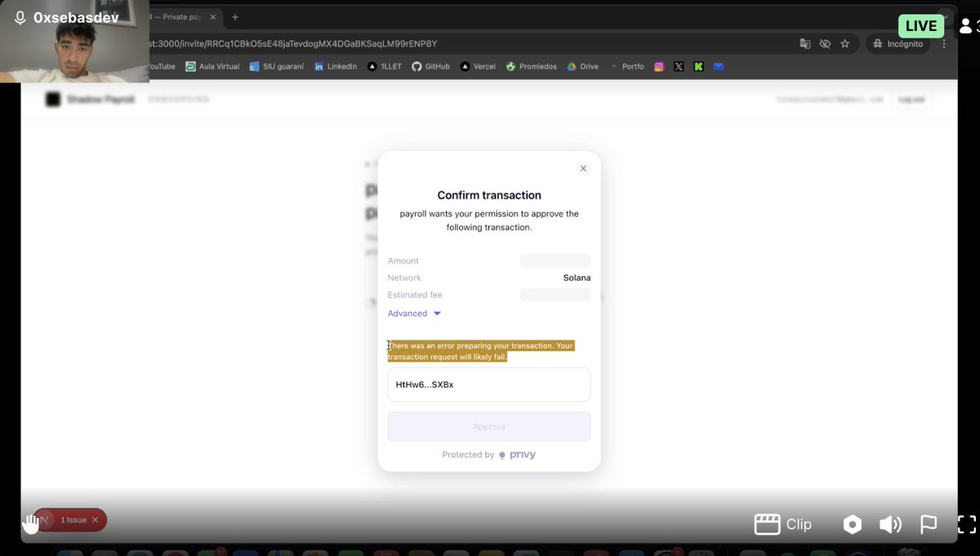Open the Vercel bookmark

click(x=478, y=66)
